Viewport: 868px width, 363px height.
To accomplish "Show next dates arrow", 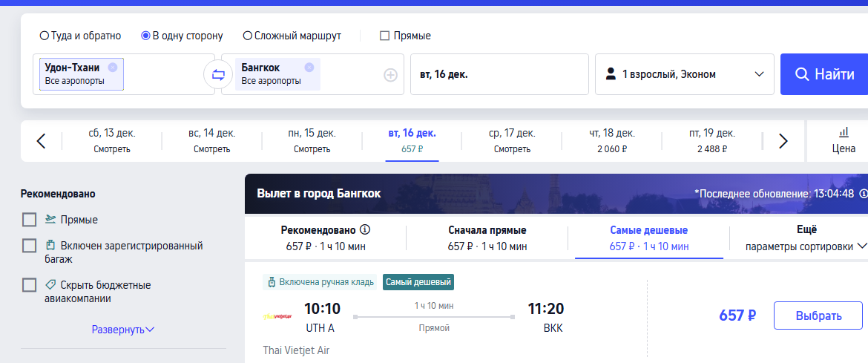I will [783, 141].
